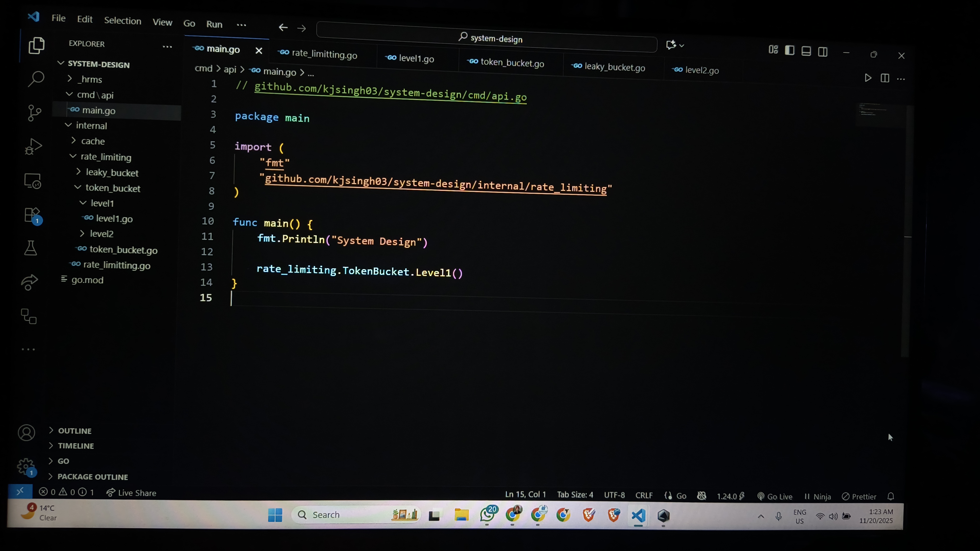Open the Testing flask view
Screen dimensions: 980x551
tap(30, 248)
